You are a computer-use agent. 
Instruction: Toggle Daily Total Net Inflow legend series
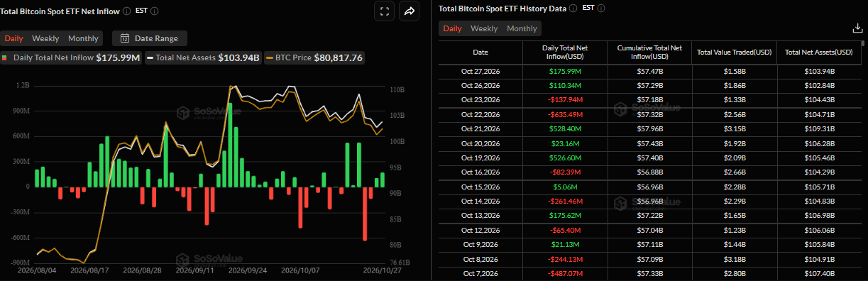[72, 57]
